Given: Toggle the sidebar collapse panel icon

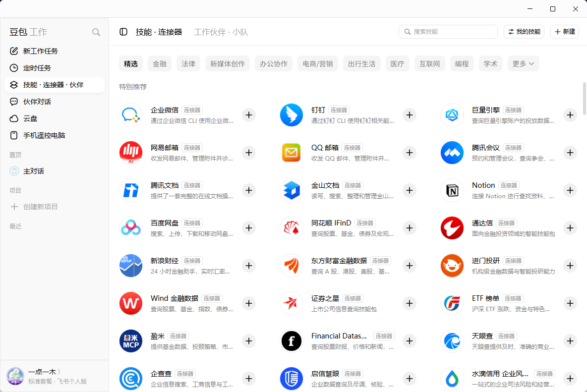Looking at the screenshot, I should [x=123, y=32].
